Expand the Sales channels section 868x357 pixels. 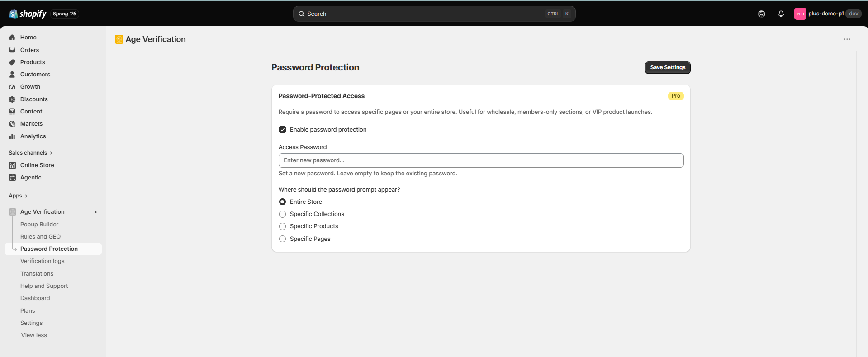(x=30, y=153)
